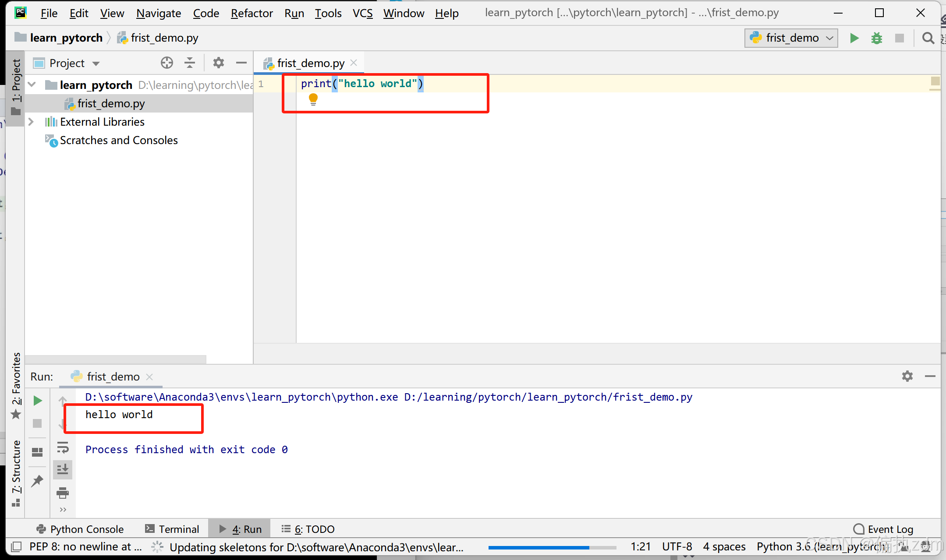Viewport: 946px width, 560px height.
Task: Open the 6: TODO tool window
Action: 308,529
